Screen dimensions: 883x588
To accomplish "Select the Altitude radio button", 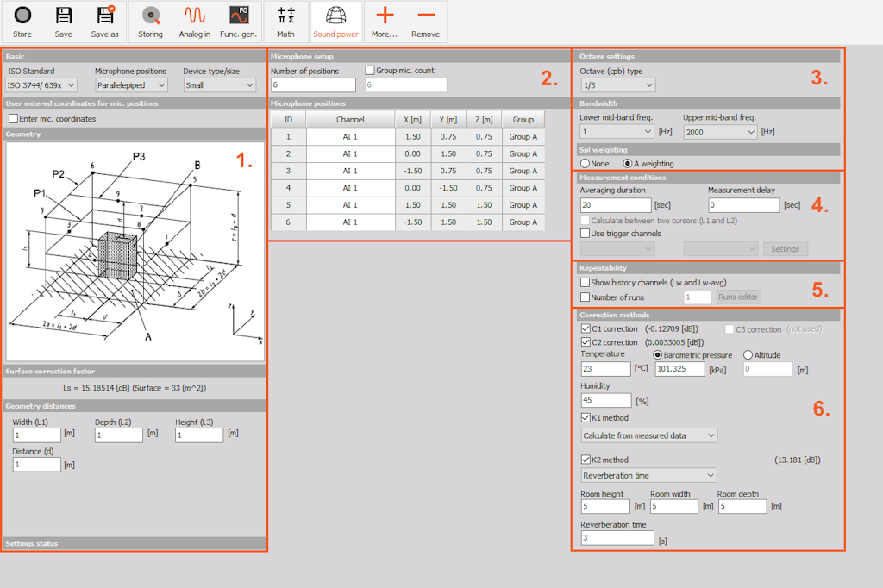I will point(748,355).
